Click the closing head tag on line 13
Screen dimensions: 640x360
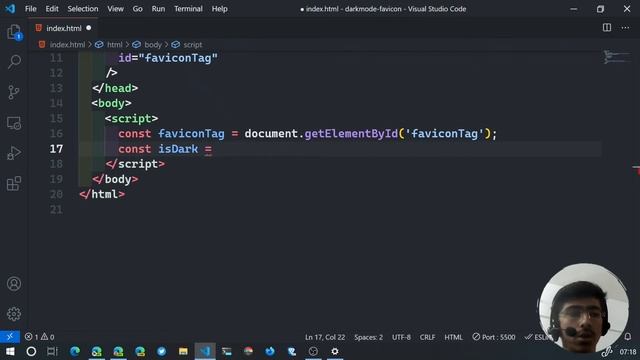115,88
